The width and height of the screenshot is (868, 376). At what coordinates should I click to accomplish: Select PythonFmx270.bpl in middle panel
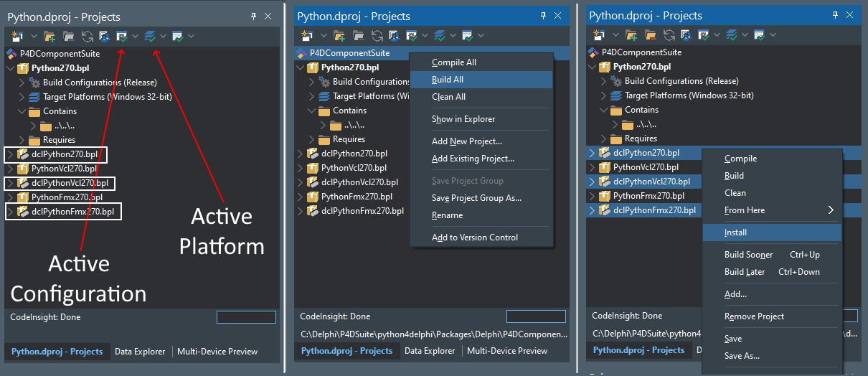click(x=357, y=197)
